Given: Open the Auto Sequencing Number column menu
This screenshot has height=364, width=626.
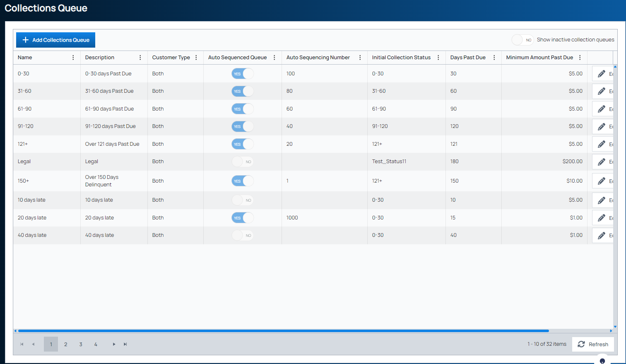Looking at the screenshot, I should point(360,58).
